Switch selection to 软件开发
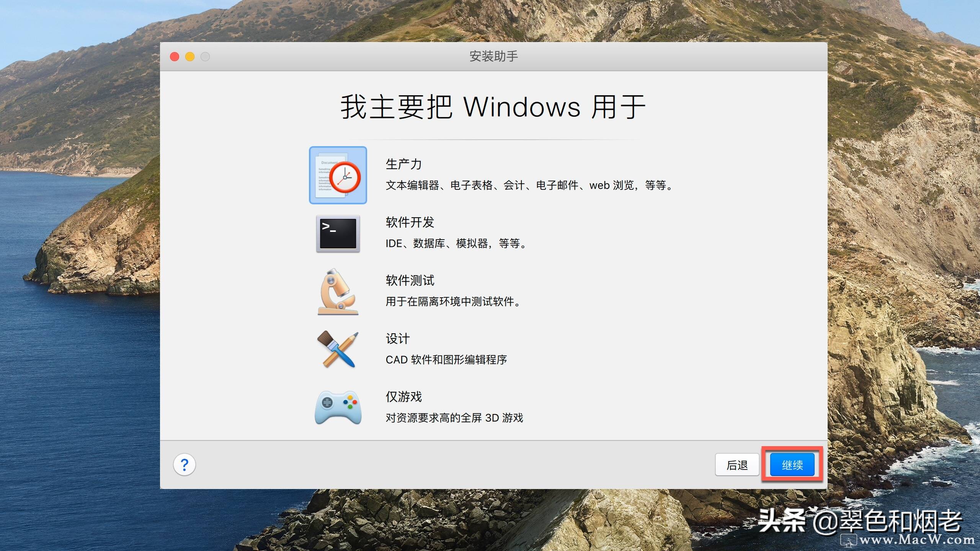This screenshot has height=551, width=980. (x=409, y=222)
